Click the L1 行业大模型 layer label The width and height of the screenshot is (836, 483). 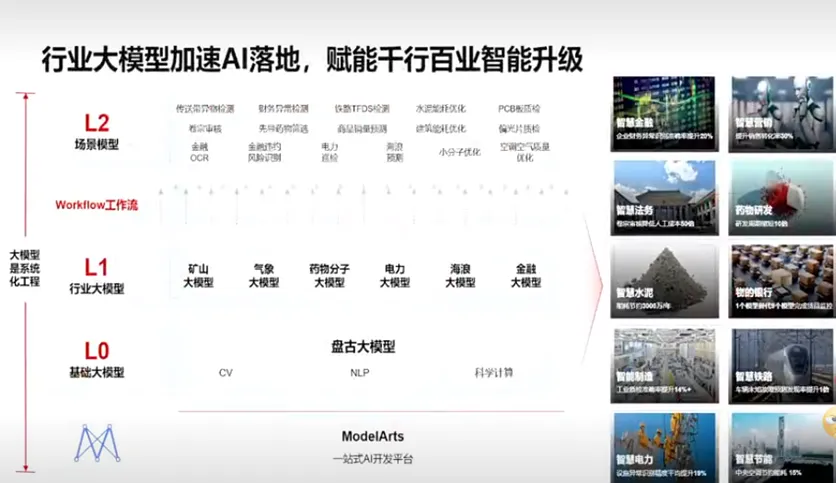97,276
